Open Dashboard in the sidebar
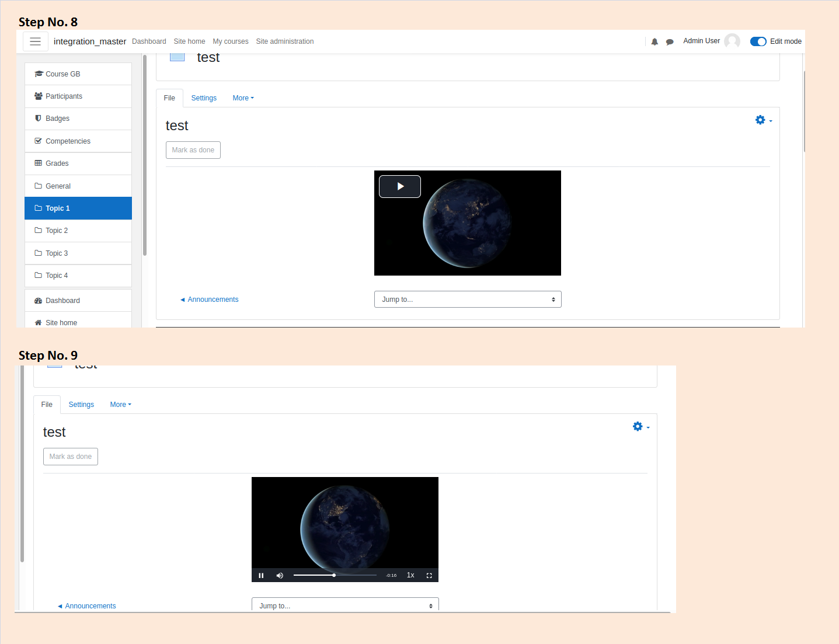 [x=78, y=301]
